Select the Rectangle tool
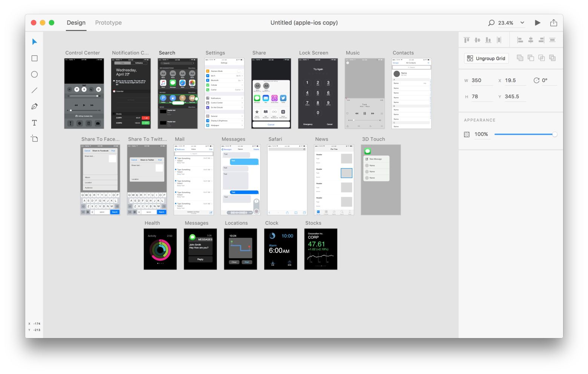This screenshot has width=588, height=374. click(x=34, y=58)
